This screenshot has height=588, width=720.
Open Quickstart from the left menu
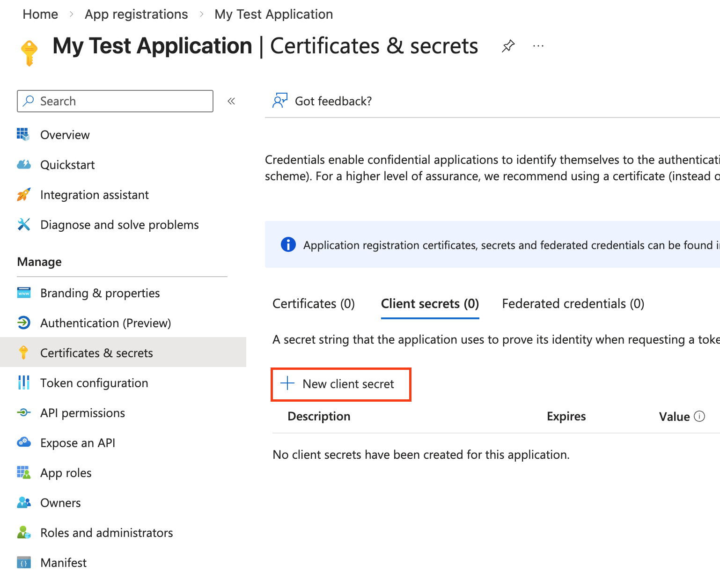coord(67,165)
